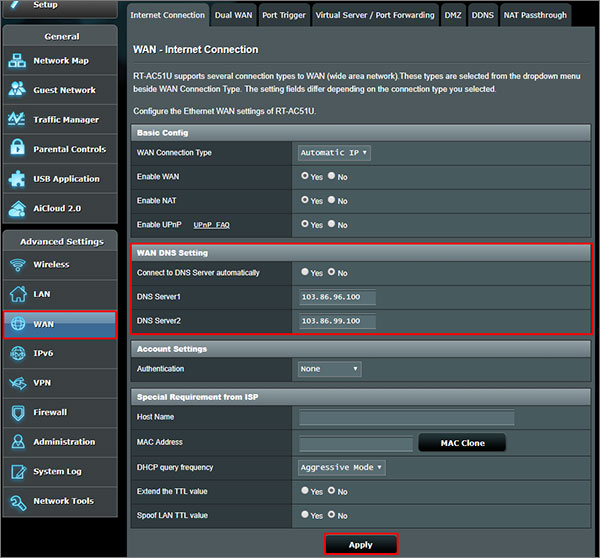Open the WAN Connection Type dropdown
This screenshot has height=558, width=600.
pos(334,153)
